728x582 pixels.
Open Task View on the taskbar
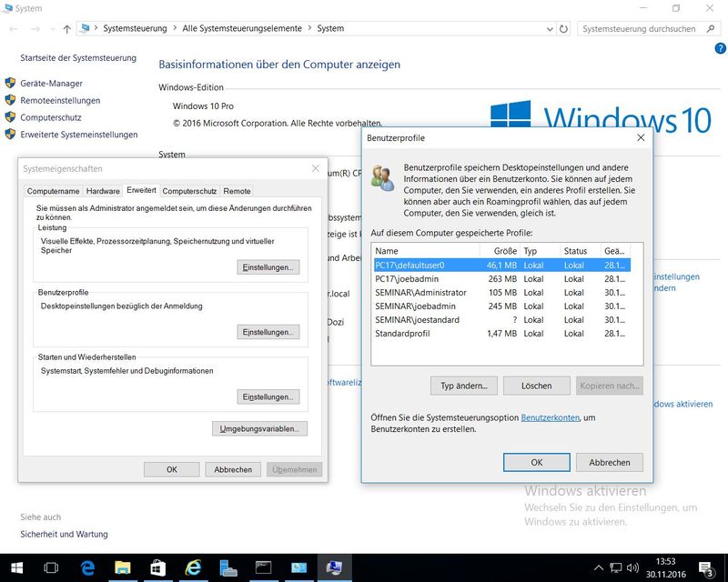click(x=51, y=567)
